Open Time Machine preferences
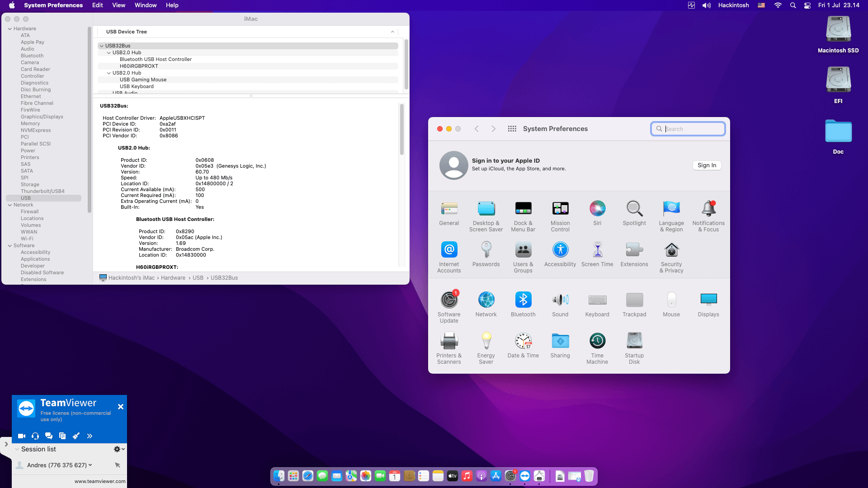Screen dimensions: 868x488 [597, 349]
